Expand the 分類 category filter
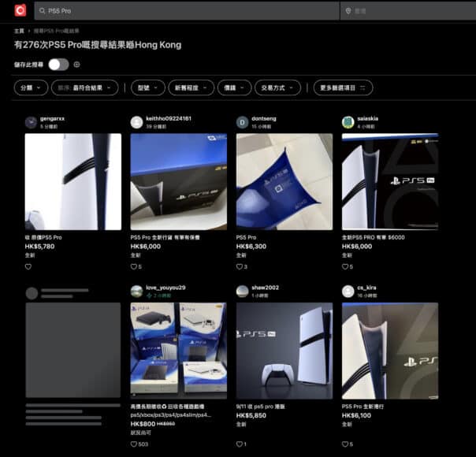The image size is (476, 457). pos(31,87)
